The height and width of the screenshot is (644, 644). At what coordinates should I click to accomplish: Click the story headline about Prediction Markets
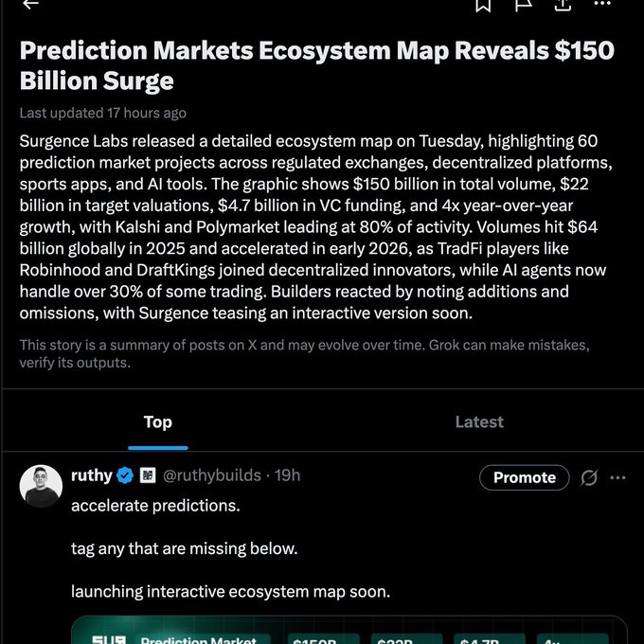point(317,64)
